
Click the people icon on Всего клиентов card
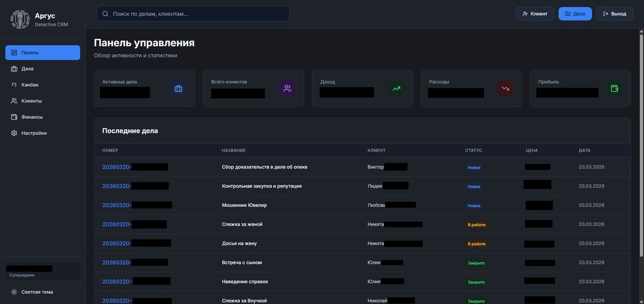pos(287,89)
